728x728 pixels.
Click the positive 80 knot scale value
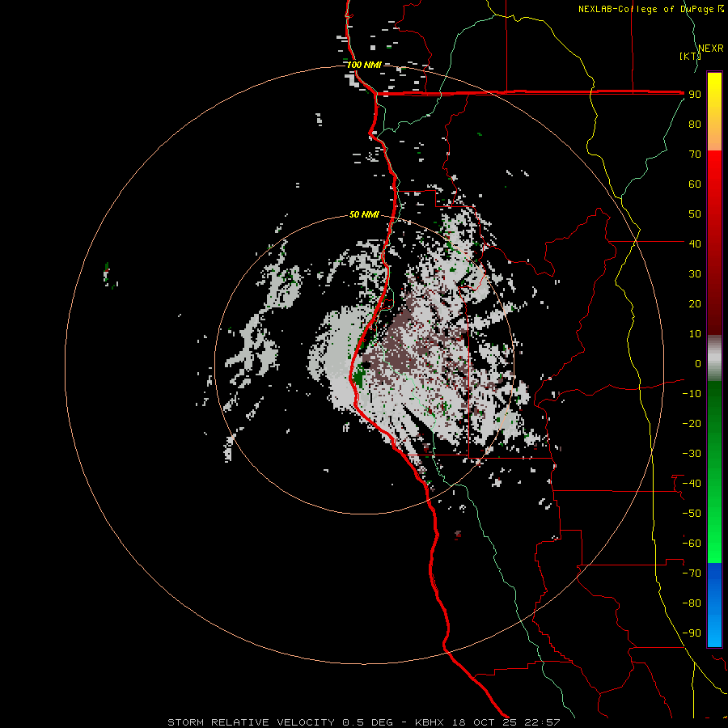point(695,125)
